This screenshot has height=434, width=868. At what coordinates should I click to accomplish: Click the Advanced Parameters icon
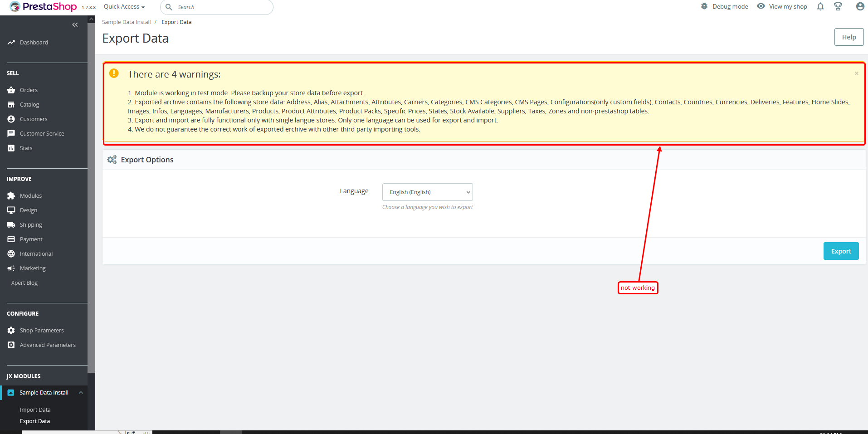(x=11, y=345)
